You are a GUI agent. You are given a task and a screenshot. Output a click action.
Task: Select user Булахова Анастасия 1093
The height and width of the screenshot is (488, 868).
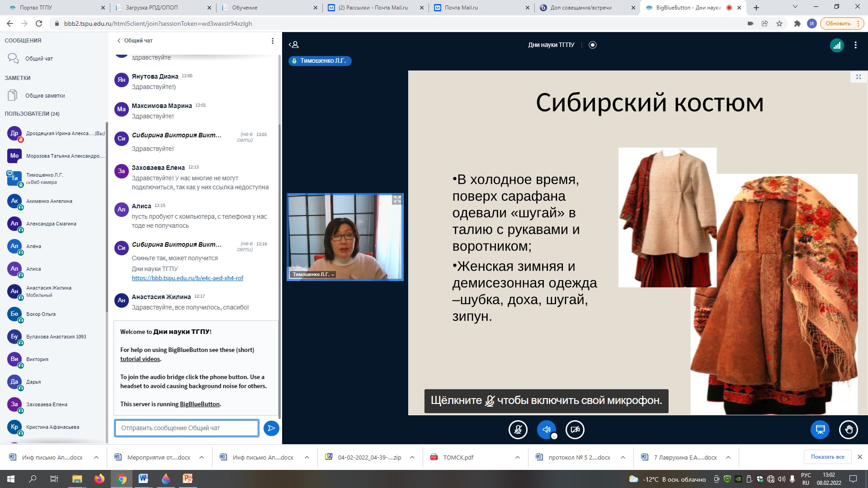(55, 337)
